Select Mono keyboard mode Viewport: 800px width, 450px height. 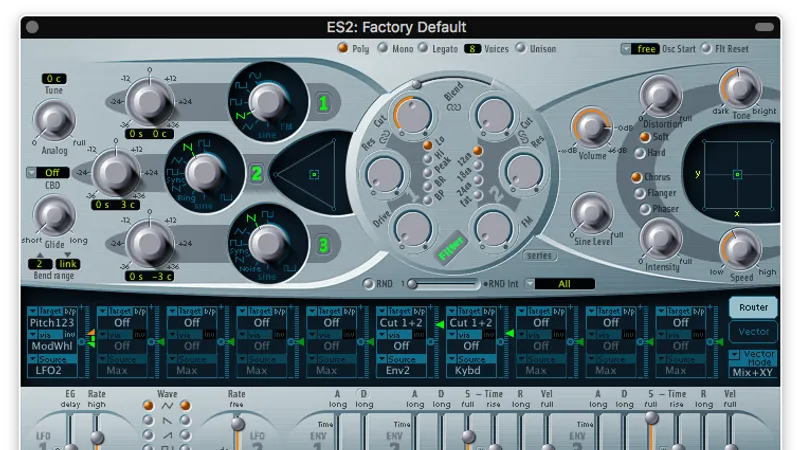click(x=382, y=48)
